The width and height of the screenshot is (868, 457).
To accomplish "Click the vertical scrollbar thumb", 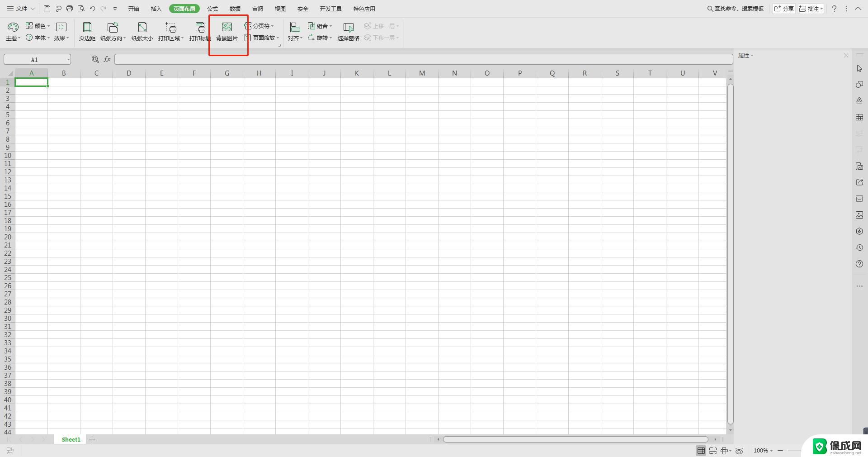I will click(731, 254).
